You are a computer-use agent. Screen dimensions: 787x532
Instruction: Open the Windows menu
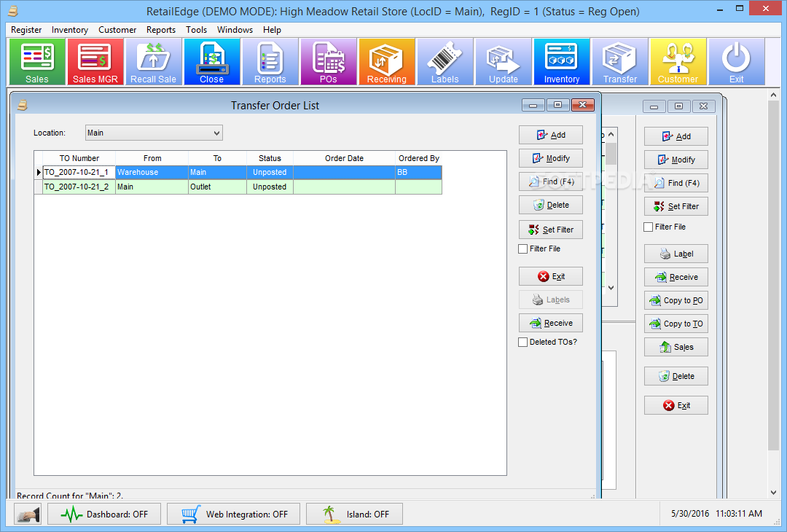point(235,30)
